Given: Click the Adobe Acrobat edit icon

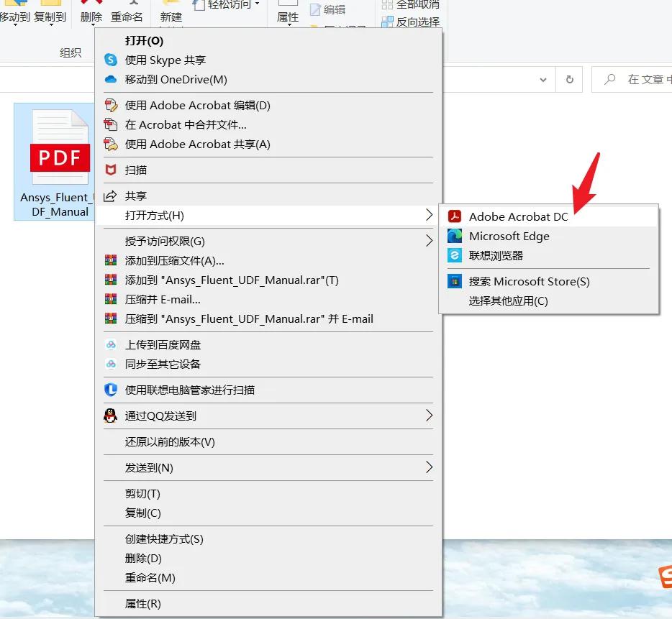Looking at the screenshot, I should tap(111, 106).
